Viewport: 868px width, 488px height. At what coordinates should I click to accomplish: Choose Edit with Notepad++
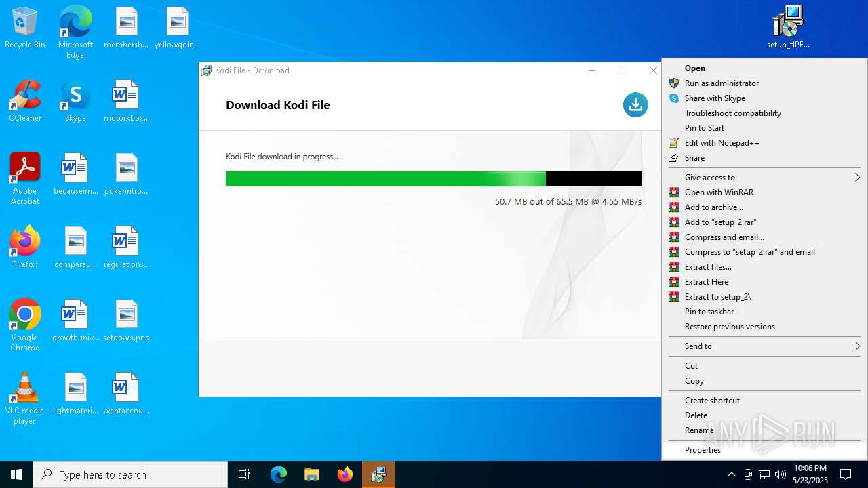pos(764,143)
